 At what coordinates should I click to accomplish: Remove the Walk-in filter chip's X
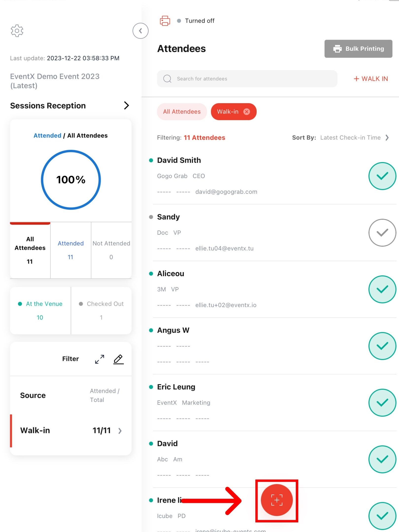point(247,112)
